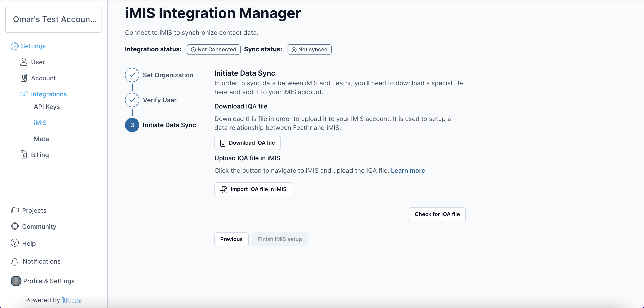Select the completed Set Organization step

132,75
